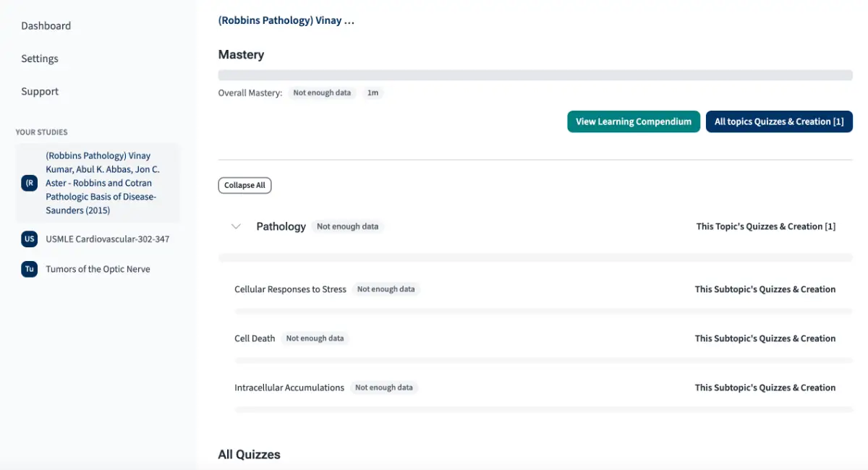This screenshot has height=470, width=868.
Task: Click the US badge icon for USMLE Cardiovascular
Action: click(30, 239)
